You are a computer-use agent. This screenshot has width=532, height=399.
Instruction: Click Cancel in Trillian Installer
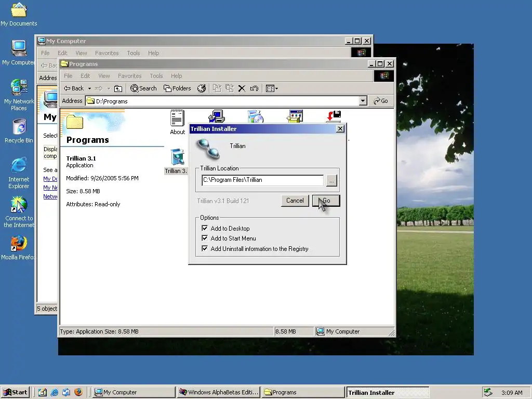(295, 201)
